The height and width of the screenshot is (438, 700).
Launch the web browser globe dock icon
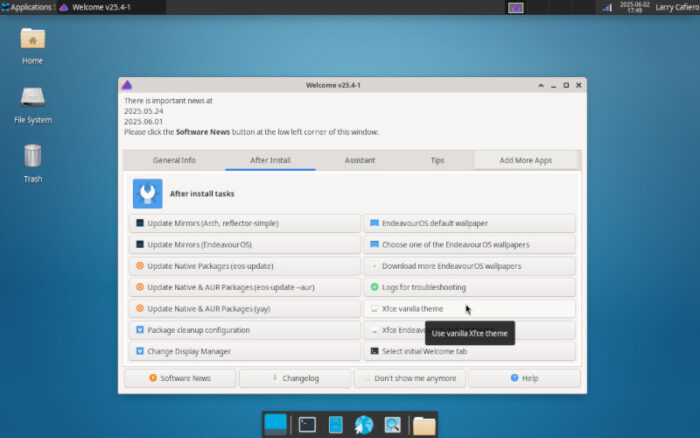364,425
